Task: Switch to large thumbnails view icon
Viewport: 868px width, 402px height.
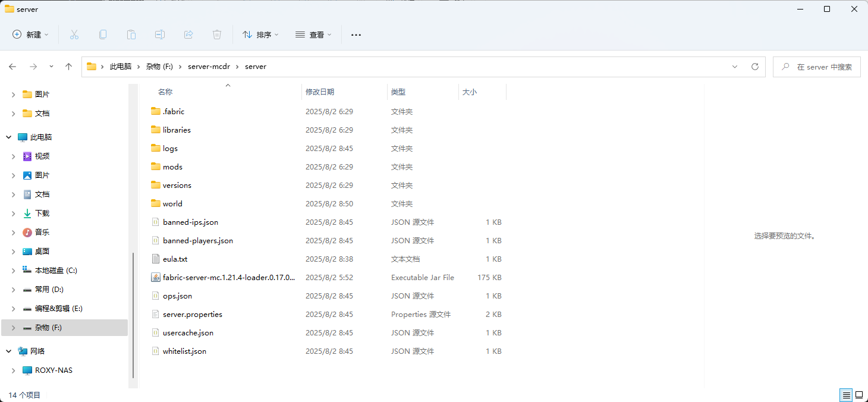Action: pyautogui.click(x=858, y=395)
